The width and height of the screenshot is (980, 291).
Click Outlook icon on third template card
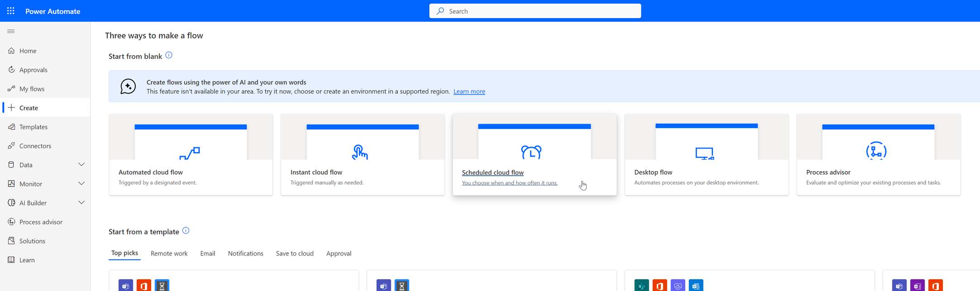tap(696, 286)
